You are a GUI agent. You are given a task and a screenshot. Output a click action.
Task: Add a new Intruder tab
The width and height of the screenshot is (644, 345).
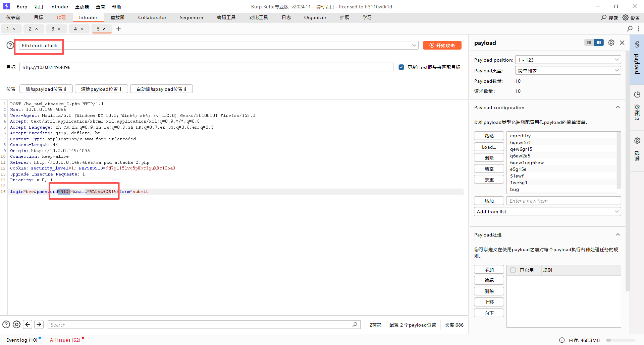(x=118, y=29)
